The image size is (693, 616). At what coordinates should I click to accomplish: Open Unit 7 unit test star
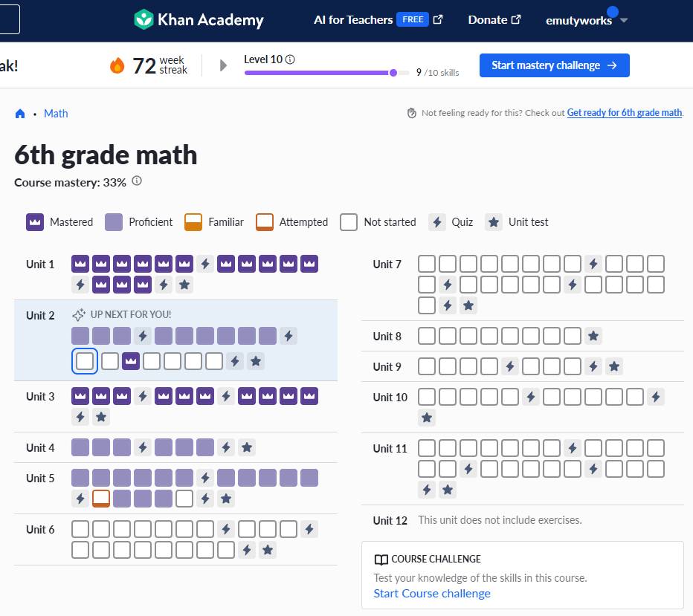(x=468, y=305)
